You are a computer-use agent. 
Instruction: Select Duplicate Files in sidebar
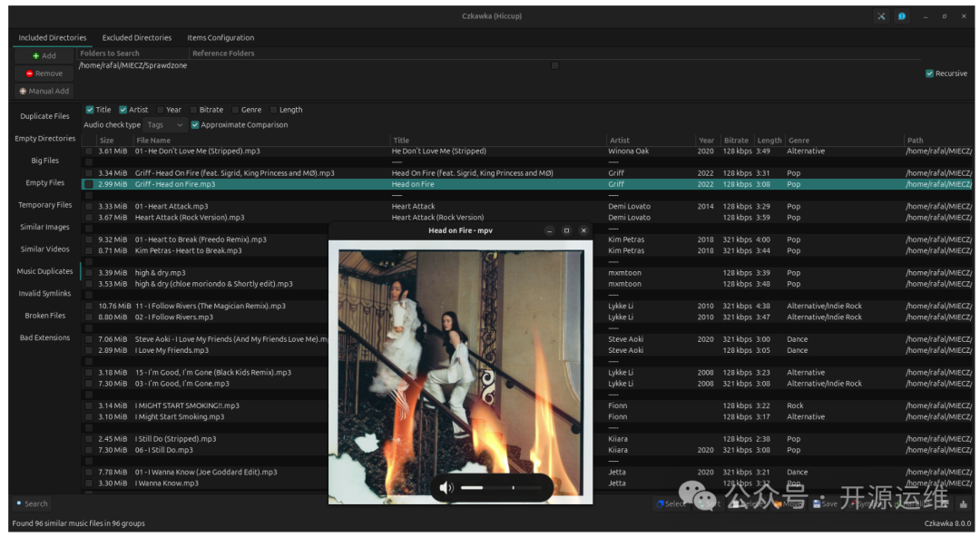[45, 116]
